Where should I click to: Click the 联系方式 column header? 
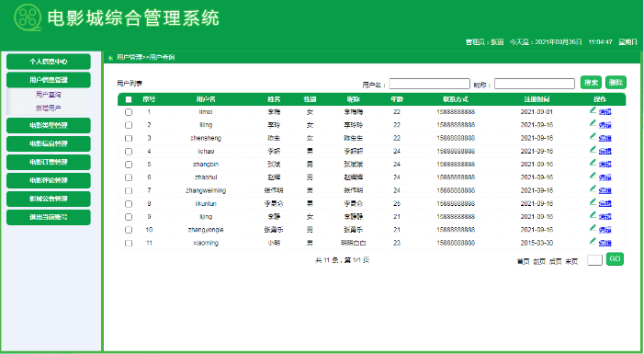456,99
